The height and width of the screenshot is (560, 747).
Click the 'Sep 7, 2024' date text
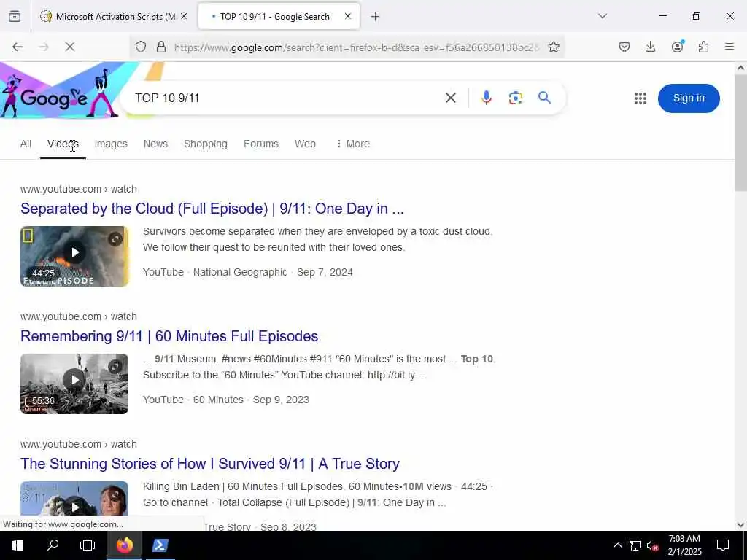coord(325,273)
